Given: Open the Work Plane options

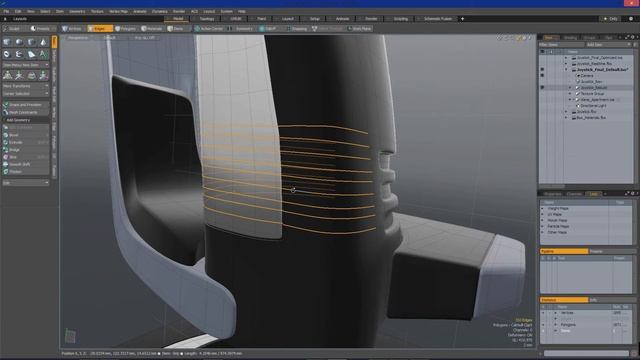Looking at the screenshot, I should tap(359, 29).
